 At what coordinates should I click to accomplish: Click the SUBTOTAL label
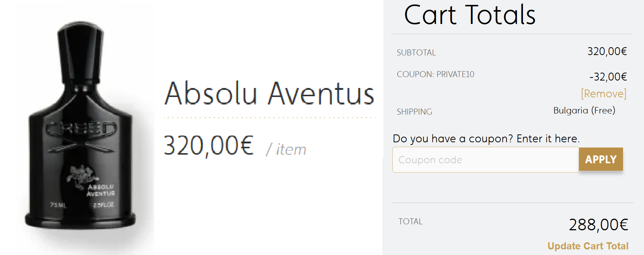tap(416, 52)
